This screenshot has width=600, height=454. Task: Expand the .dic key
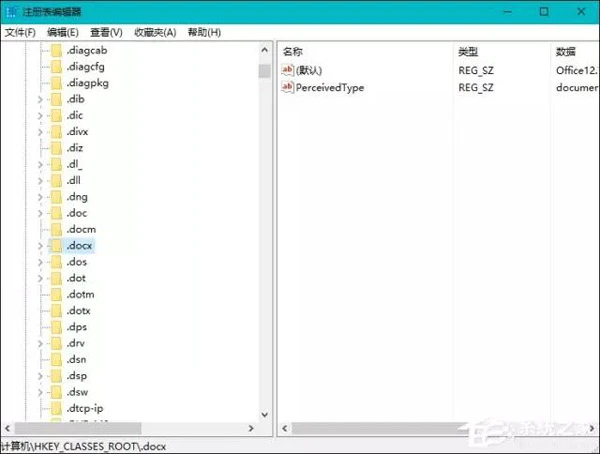point(40,116)
